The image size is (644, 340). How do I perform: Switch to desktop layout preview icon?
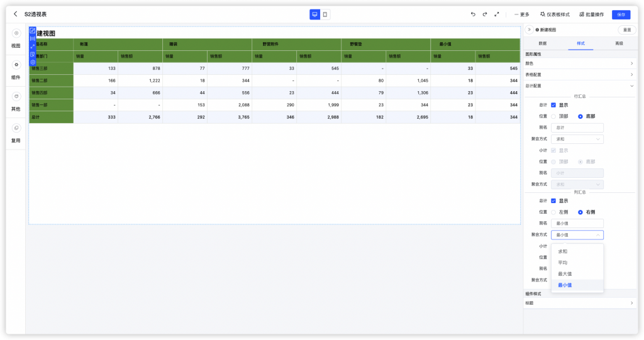pyautogui.click(x=314, y=14)
